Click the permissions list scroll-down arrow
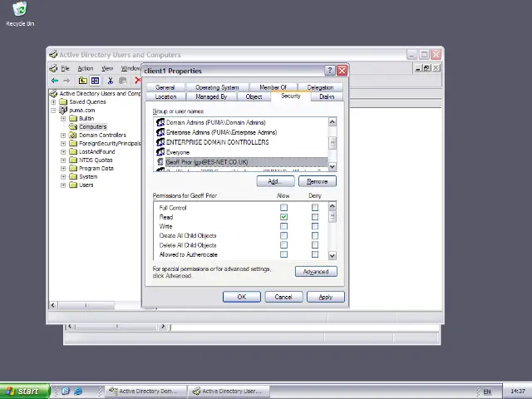Image resolution: width=532 pixels, height=399 pixels. coord(332,255)
